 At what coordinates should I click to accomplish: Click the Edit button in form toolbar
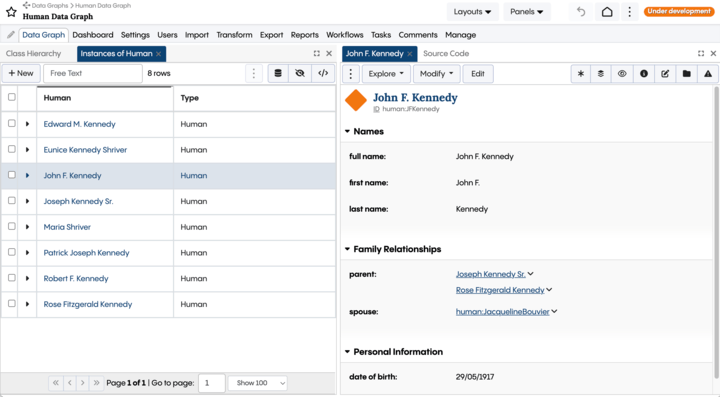pos(478,73)
